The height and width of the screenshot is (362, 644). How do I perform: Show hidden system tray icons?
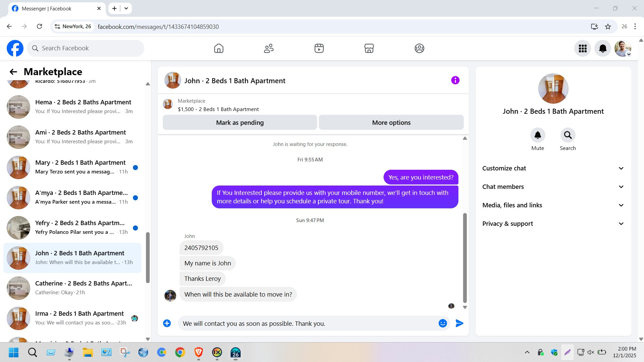527,352
